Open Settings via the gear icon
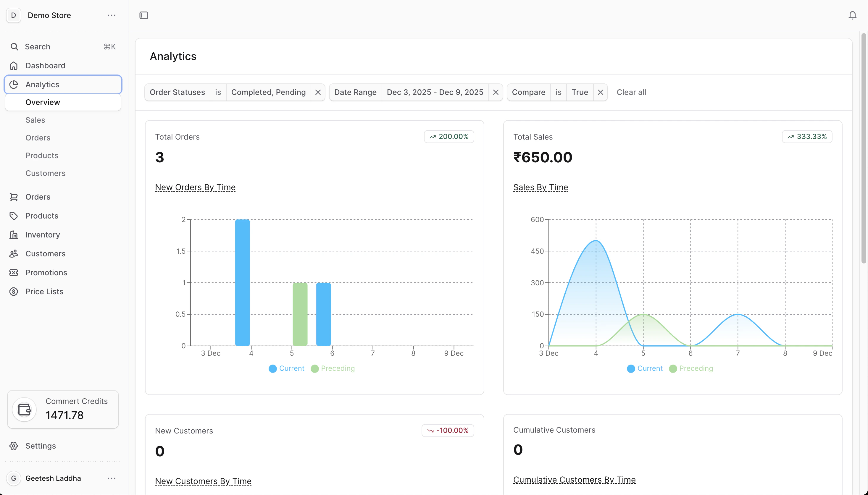Screen dimensions: 868x495 (x=14, y=446)
